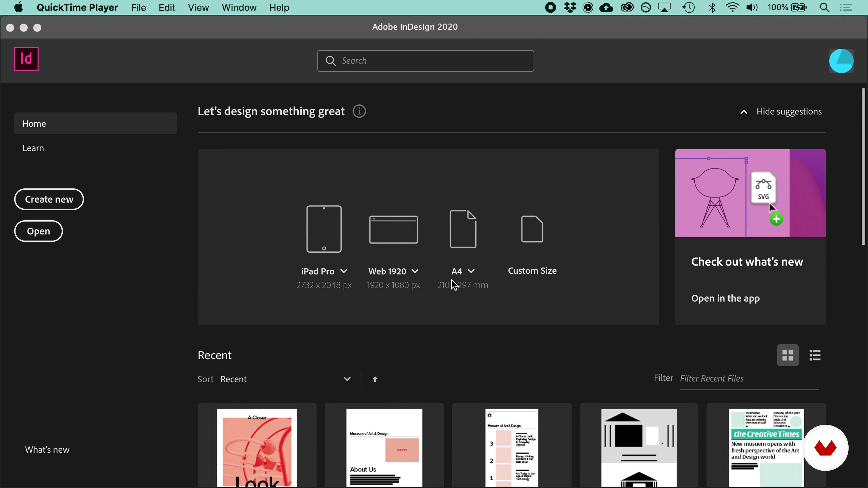
Task: Toggle the sort order arrow
Action: coord(375,379)
